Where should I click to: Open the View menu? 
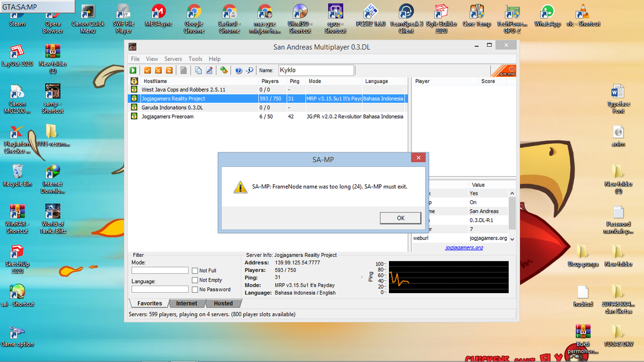tap(152, 59)
